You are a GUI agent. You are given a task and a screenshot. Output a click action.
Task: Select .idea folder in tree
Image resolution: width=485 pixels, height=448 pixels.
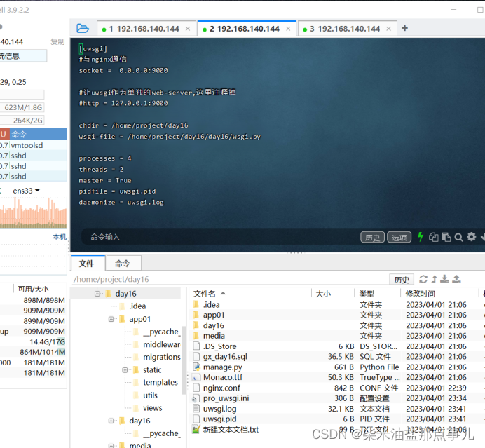pyautogui.click(x=132, y=306)
